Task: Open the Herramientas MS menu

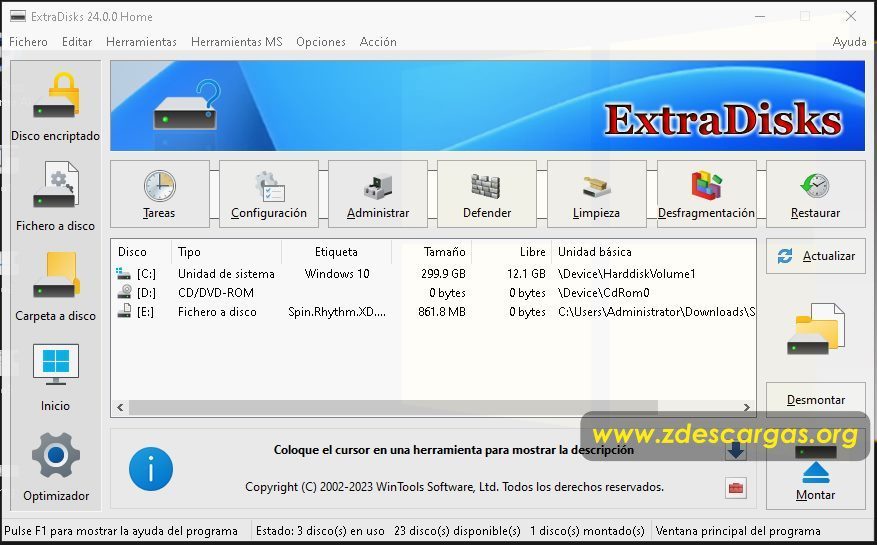Action: coord(237,42)
